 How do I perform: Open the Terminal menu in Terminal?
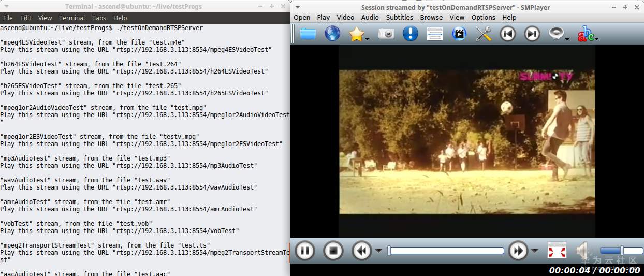72,18
